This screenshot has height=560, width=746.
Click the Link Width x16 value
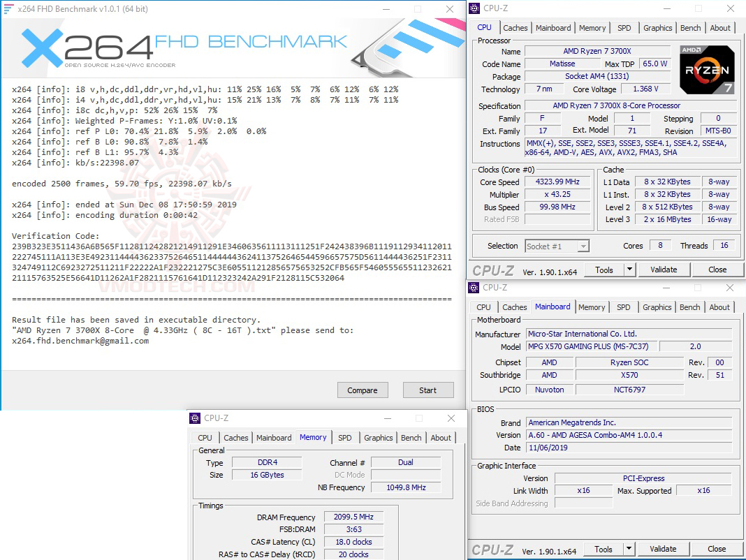pyautogui.click(x=583, y=491)
